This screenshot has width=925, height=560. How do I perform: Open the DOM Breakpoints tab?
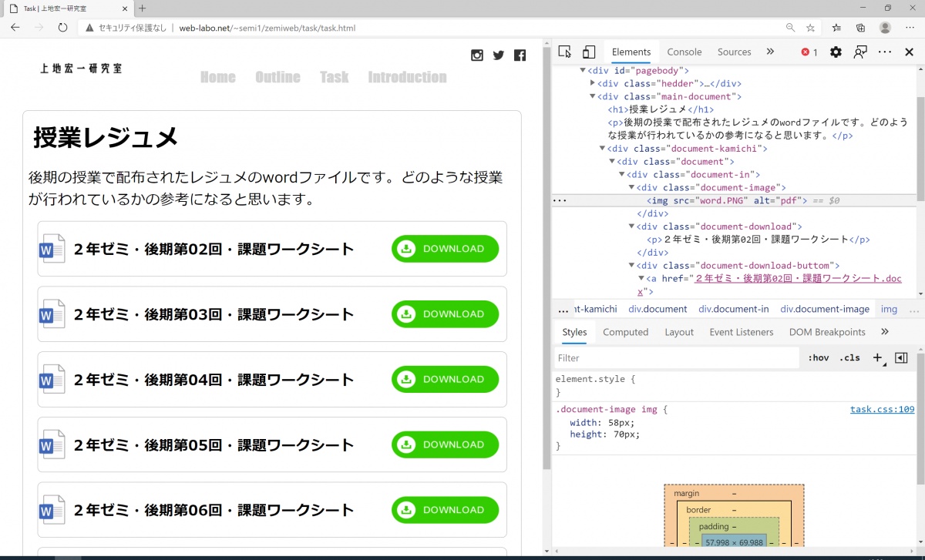coord(827,332)
